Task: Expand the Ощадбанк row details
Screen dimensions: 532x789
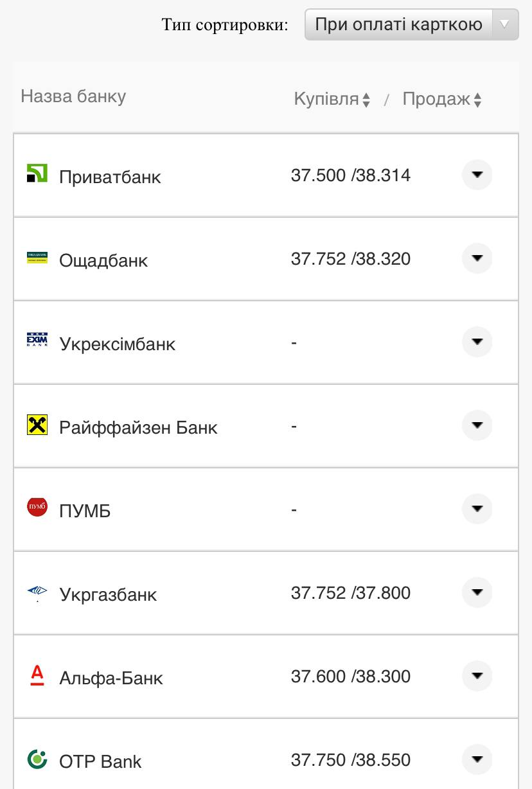Action: click(477, 258)
